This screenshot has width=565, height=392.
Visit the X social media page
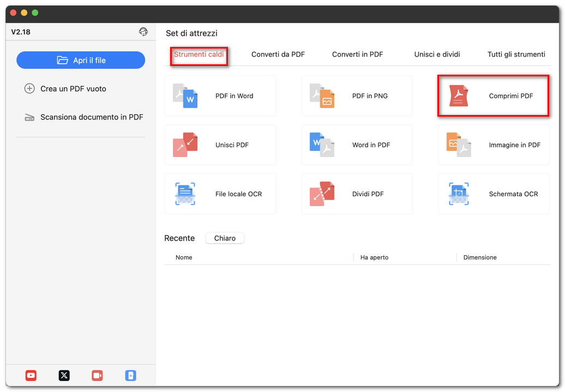pos(64,376)
